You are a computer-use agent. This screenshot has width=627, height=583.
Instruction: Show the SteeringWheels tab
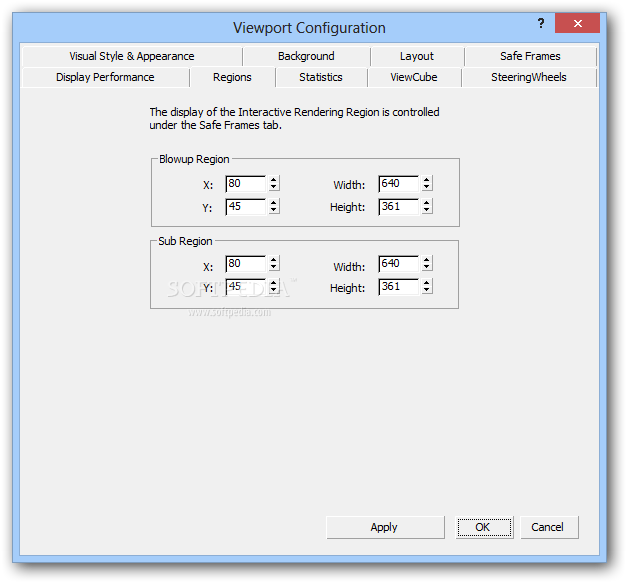(x=529, y=77)
